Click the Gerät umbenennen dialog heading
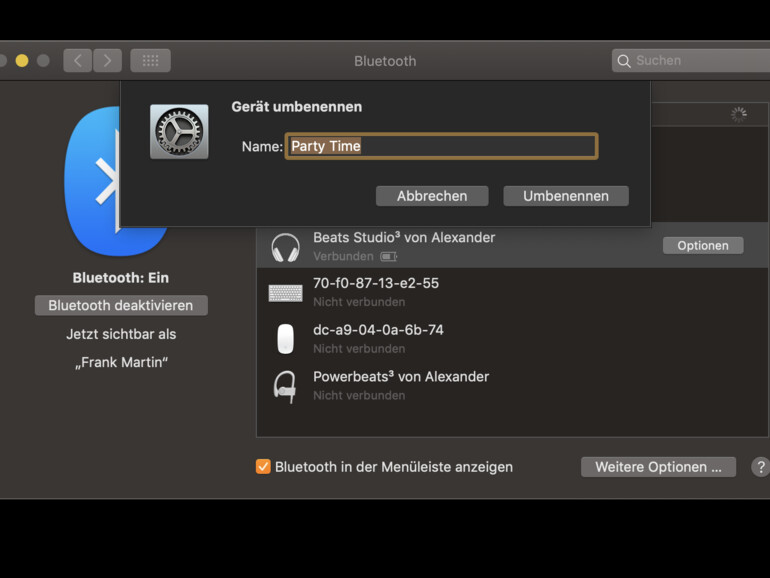The width and height of the screenshot is (770, 578). coord(297,107)
